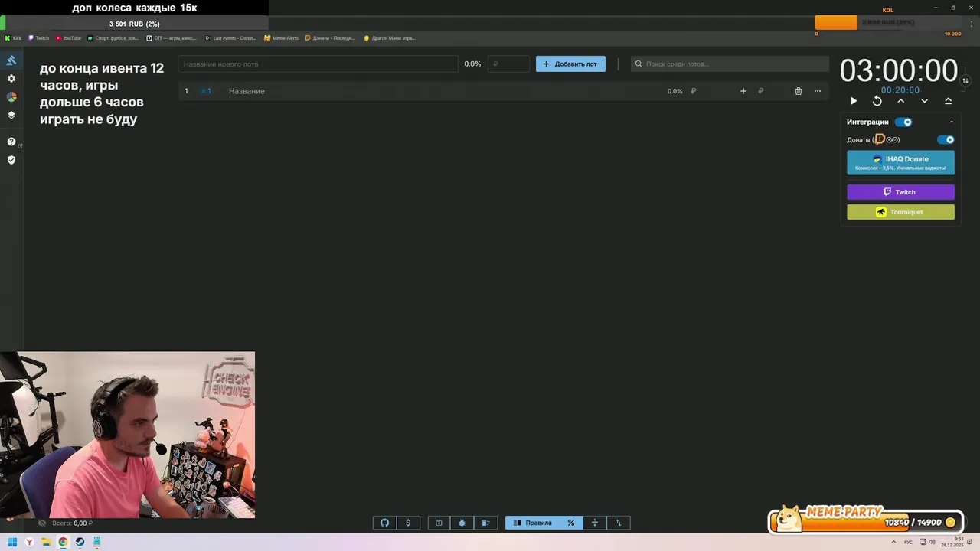Image resolution: width=980 pixels, height=551 pixels.
Task: Click the 00:20:00 timer value
Action: click(900, 90)
